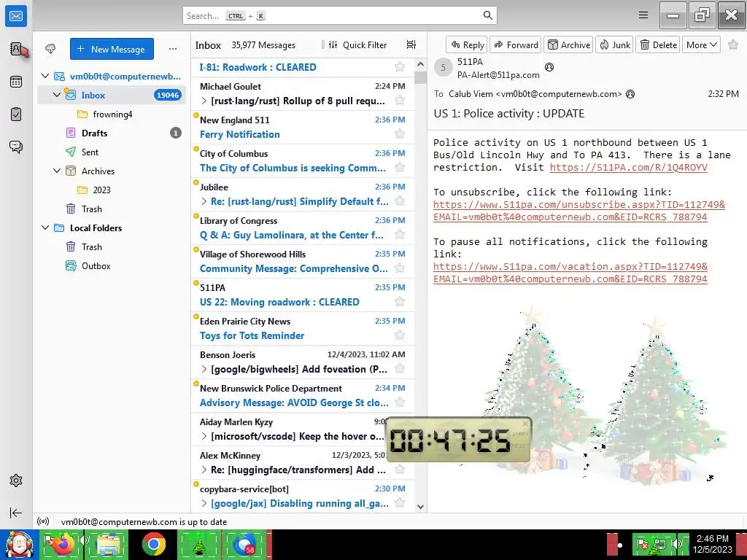The image size is (747, 560).
Task: Open Firefox from the taskbar
Action: click(x=63, y=544)
